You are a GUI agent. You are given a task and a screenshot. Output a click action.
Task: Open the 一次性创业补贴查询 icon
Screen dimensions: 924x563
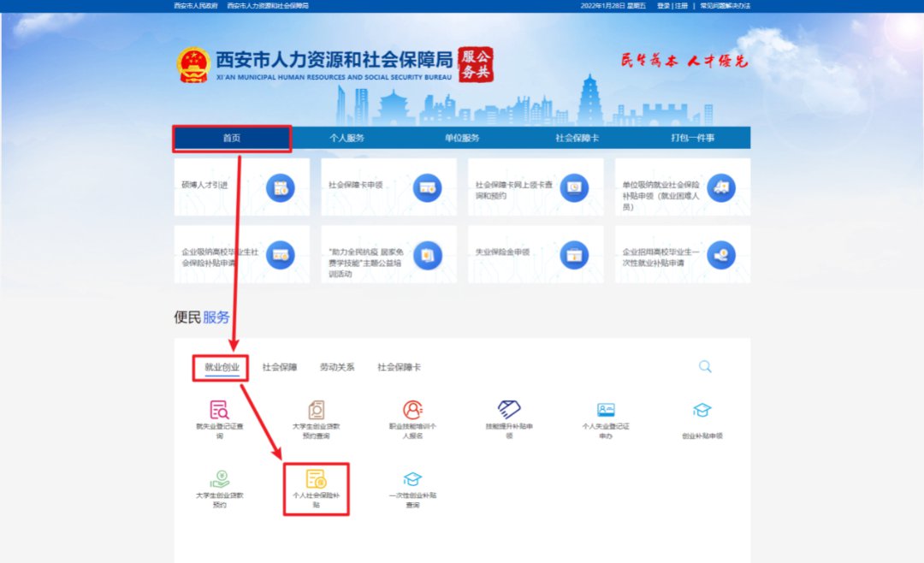(x=412, y=478)
